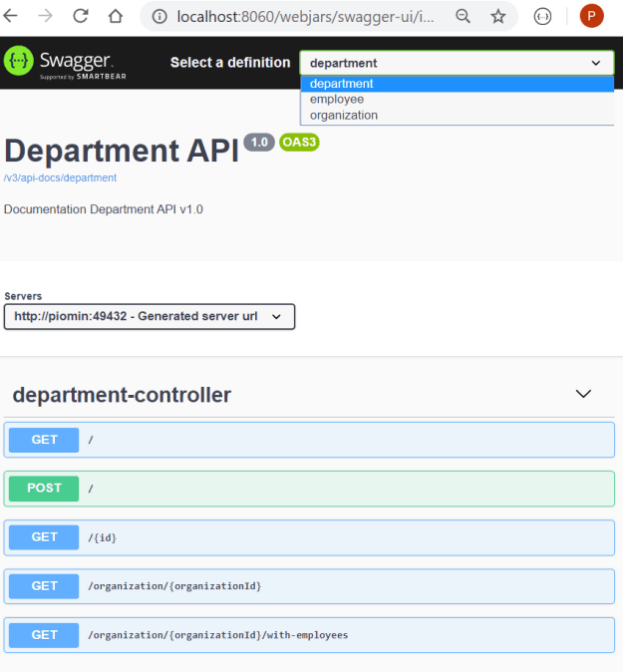Open the Swagger browser extension icon
This screenshot has width=623, height=672.
click(x=542, y=17)
